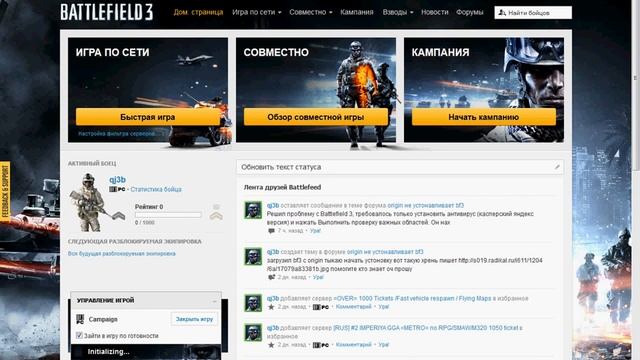This screenshot has height=360, width=640.
Task: Minimize the Управление игрой panel
Action: click(214, 301)
